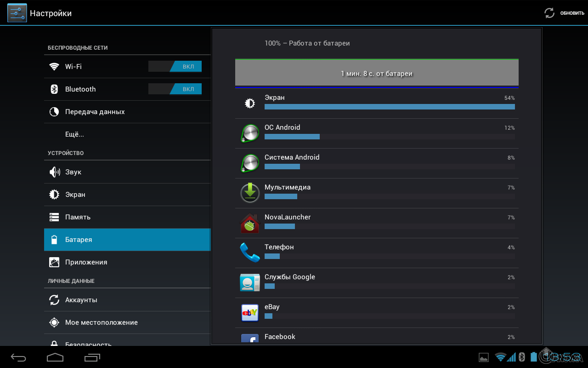
Task: Tap the Bluetooth status bar icon
Action: point(522,356)
